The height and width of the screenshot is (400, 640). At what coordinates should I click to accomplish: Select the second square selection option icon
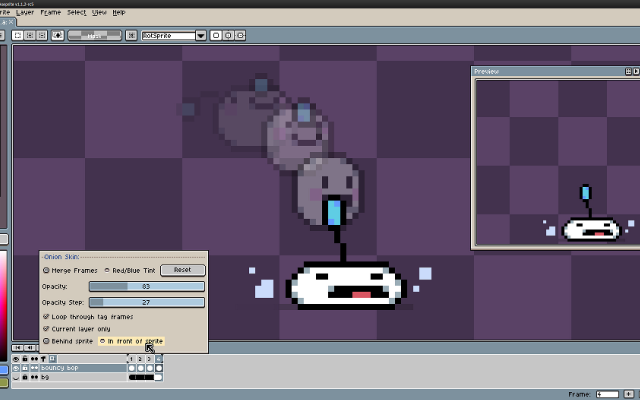pyautogui.click(x=228, y=36)
